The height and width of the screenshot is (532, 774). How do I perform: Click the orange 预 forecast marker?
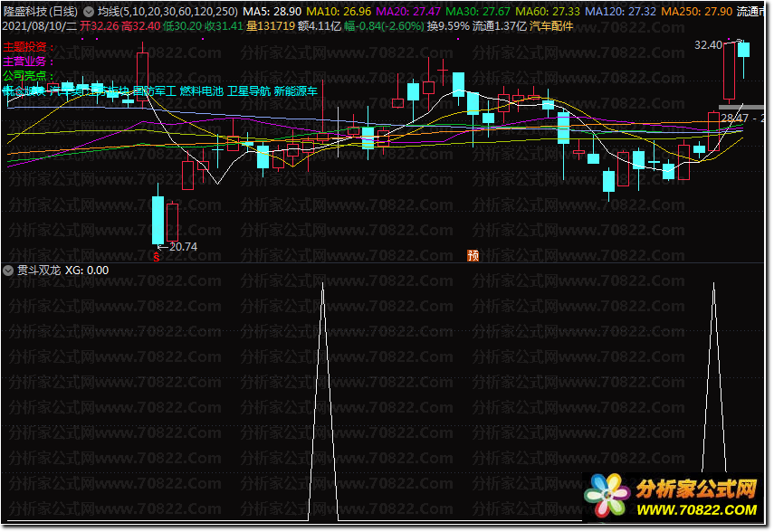click(473, 255)
